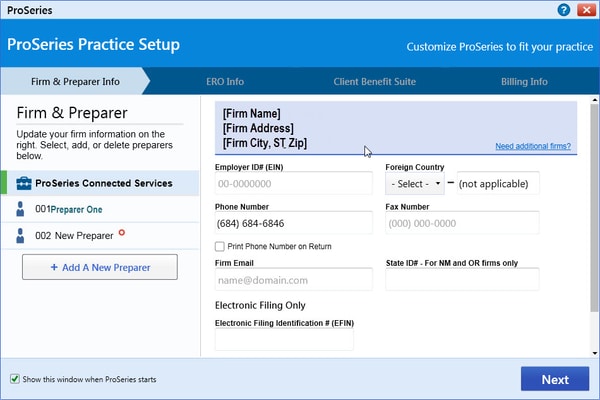Expand the Foreign Country Select dropdown
Image resolution: width=600 pixels, height=400 pixels.
[x=415, y=184]
